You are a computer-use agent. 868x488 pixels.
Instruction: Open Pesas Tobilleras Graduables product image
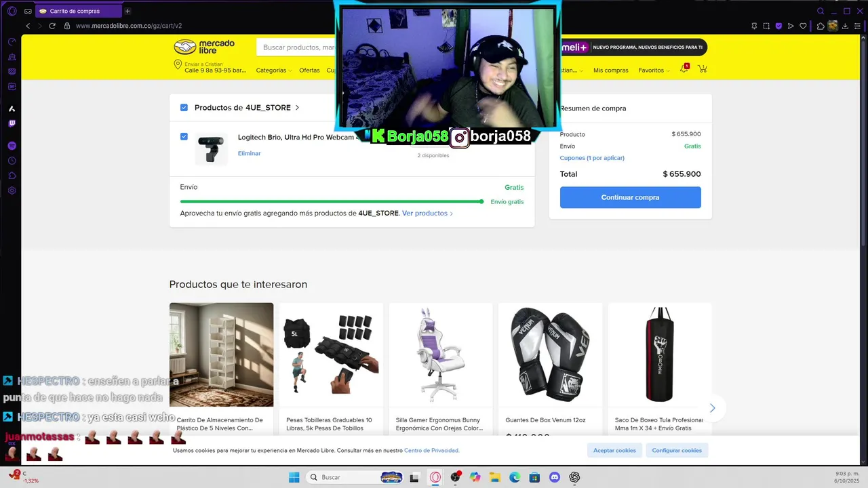pos(331,354)
